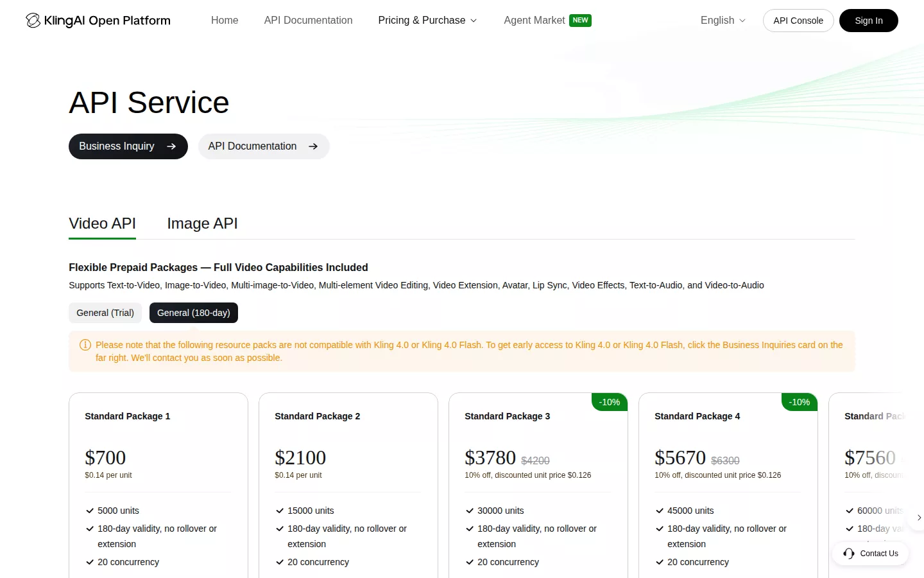Click the arrow icon on Business Inquiry
Image resolution: width=924 pixels, height=578 pixels.
point(171,146)
